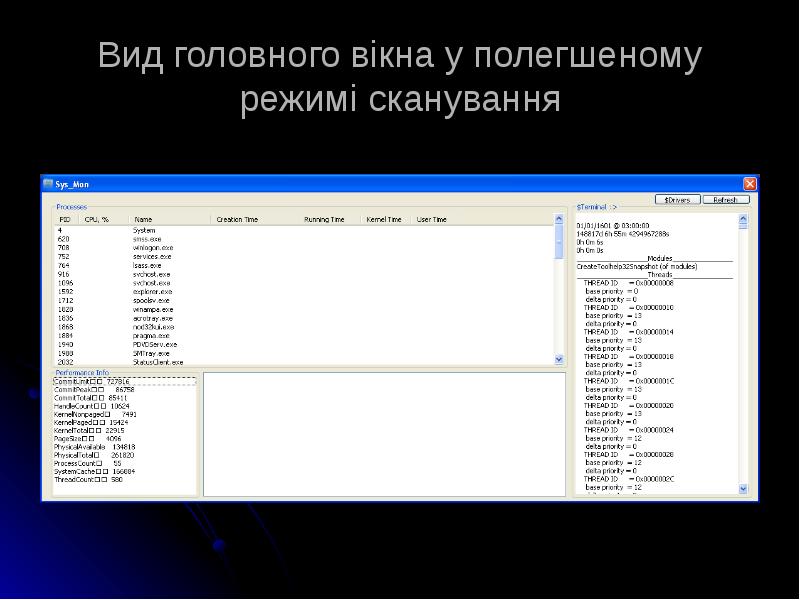
Task: Click the up scroll arrow of the process list
Action: [x=557, y=217]
